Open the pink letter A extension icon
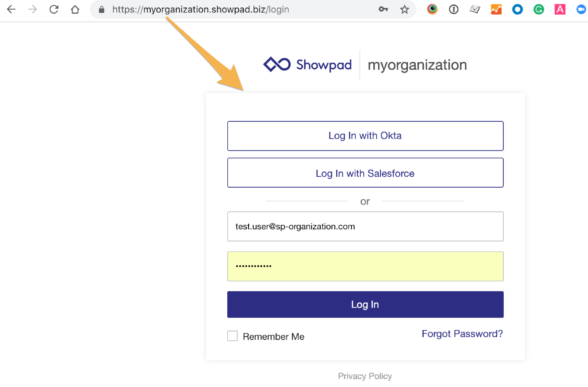This screenshot has width=588, height=387. click(560, 9)
